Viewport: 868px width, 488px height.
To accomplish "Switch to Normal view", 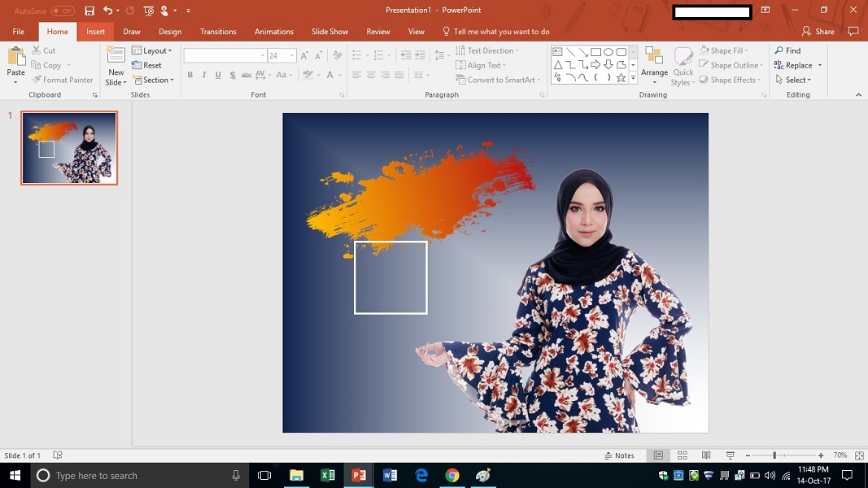I will tap(658, 455).
